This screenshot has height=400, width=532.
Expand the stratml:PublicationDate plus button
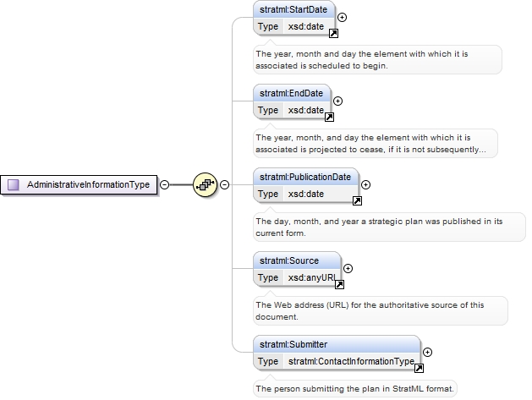[365, 184]
